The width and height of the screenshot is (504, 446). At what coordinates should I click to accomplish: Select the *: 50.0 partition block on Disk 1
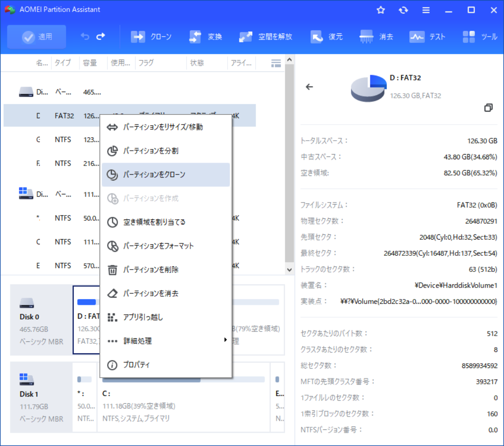click(x=85, y=397)
